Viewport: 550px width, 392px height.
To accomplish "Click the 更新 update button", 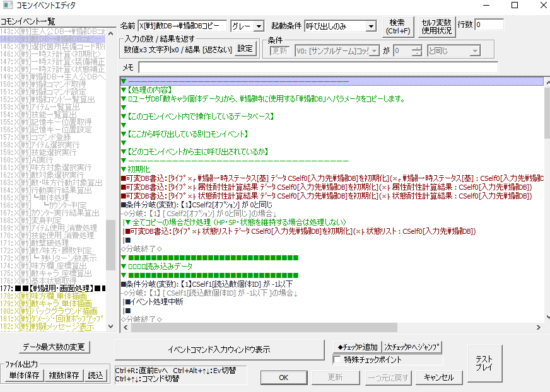I will [x=335, y=378].
